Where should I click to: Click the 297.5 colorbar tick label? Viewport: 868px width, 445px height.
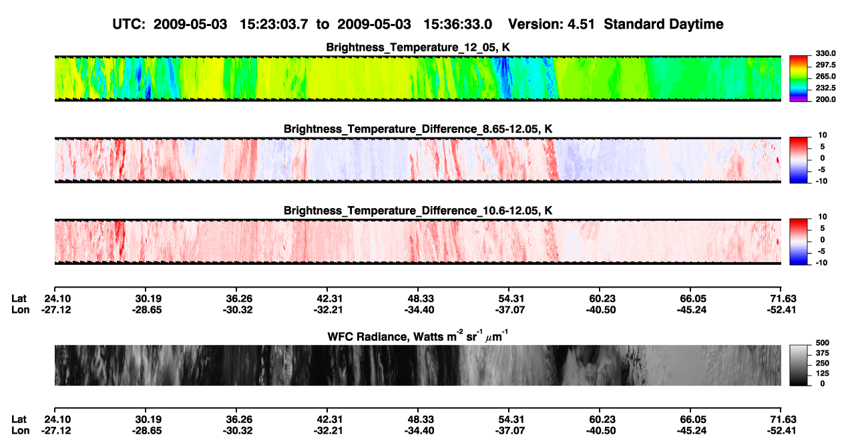826,65
